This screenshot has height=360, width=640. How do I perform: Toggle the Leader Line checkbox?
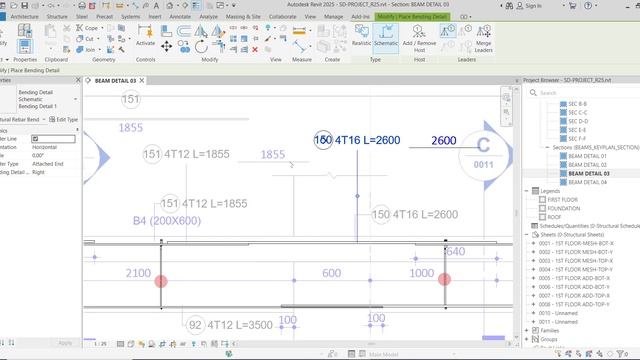35,139
